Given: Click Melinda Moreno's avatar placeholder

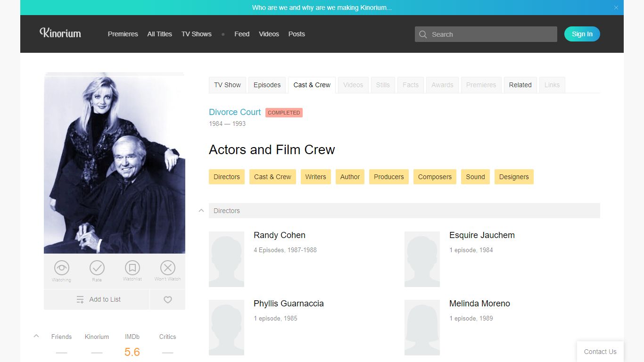Looking at the screenshot, I should click(422, 328).
